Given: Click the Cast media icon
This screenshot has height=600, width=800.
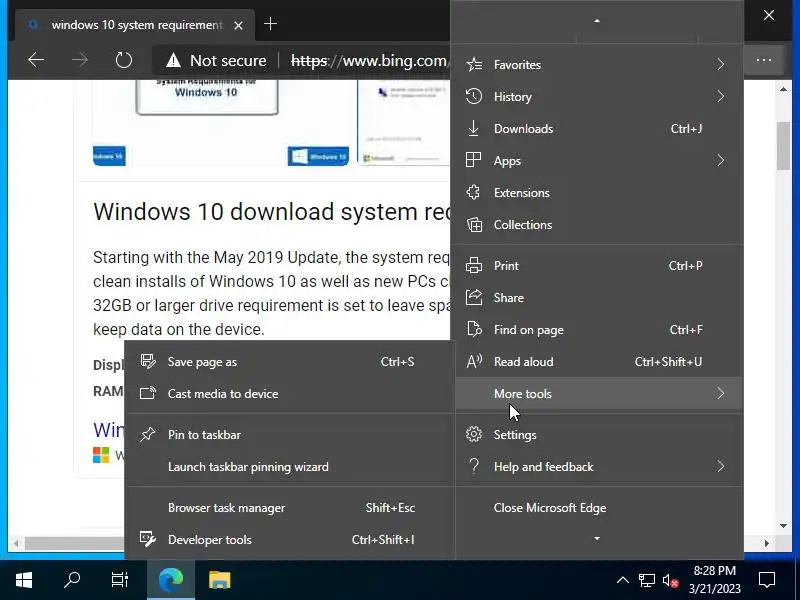Looking at the screenshot, I should click(148, 393).
